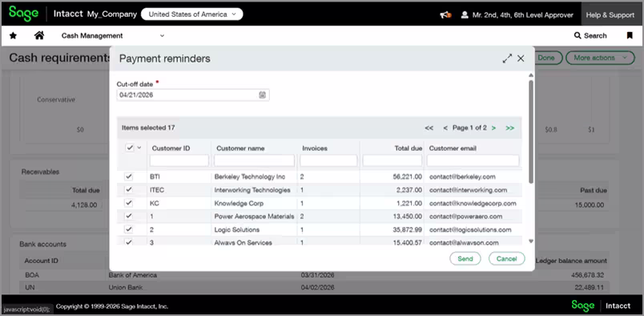Viewport: 644px width, 316px height.
Task: Click the Cancel button in the dialog
Action: [507, 258]
